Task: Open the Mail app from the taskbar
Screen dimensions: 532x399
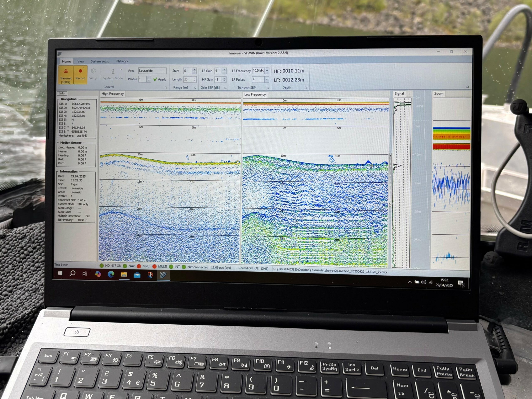Action: click(x=137, y=275)
